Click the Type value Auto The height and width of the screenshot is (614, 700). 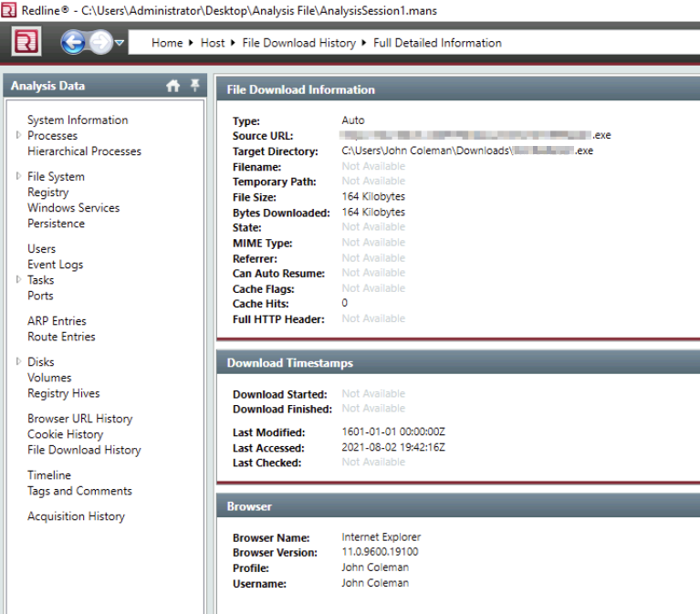click(352, 120)
